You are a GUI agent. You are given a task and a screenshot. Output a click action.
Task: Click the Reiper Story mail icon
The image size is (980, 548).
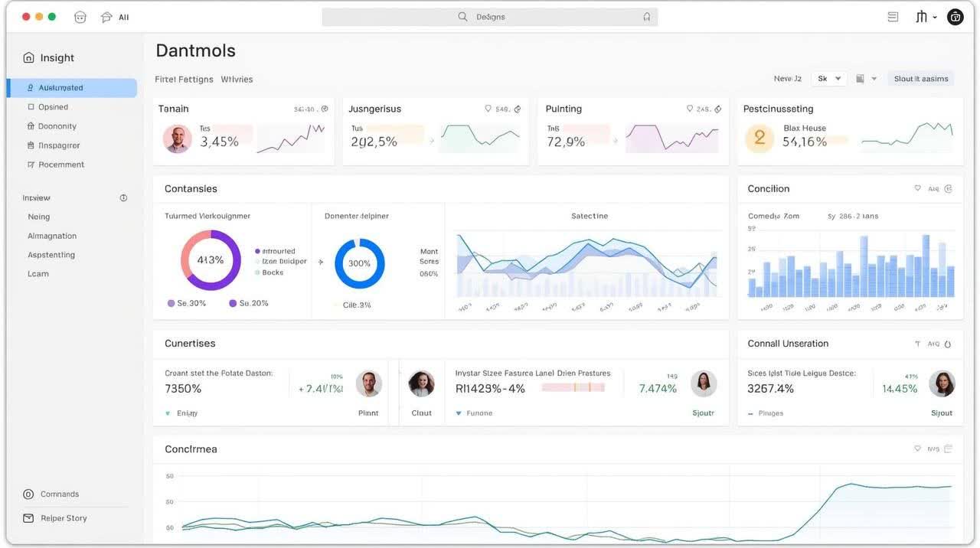tap(28, 518)
